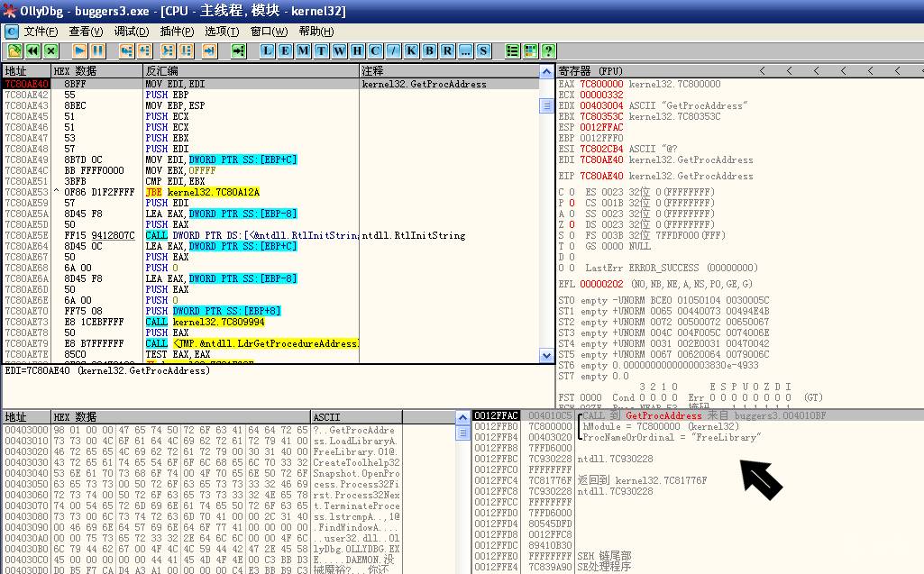Click the Execute till return icon
This screenshot has height=574, width=924.
pos(210,50)
